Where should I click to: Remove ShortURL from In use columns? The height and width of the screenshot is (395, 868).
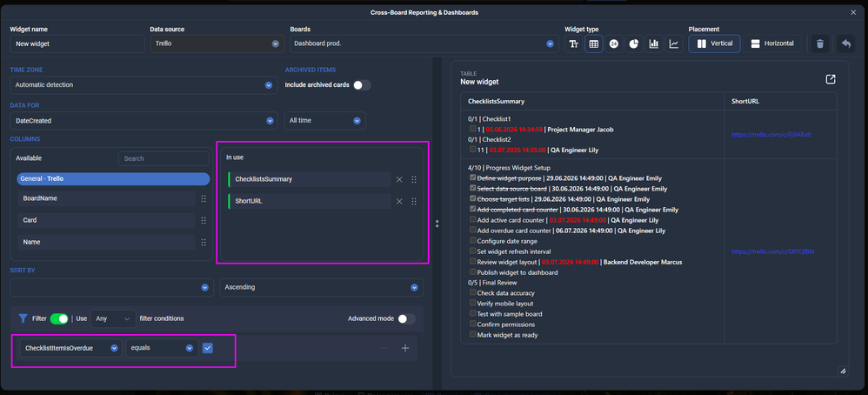click(x=399, y=201)
